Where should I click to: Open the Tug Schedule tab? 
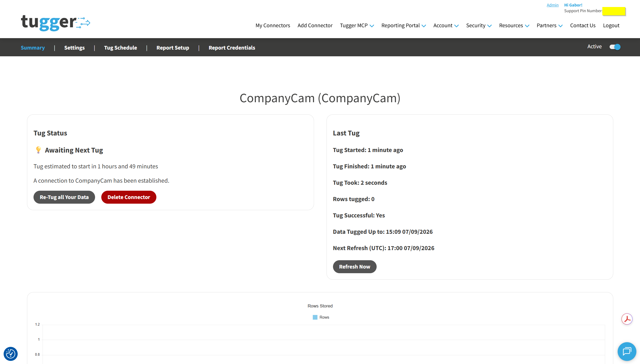click(121, 48)
